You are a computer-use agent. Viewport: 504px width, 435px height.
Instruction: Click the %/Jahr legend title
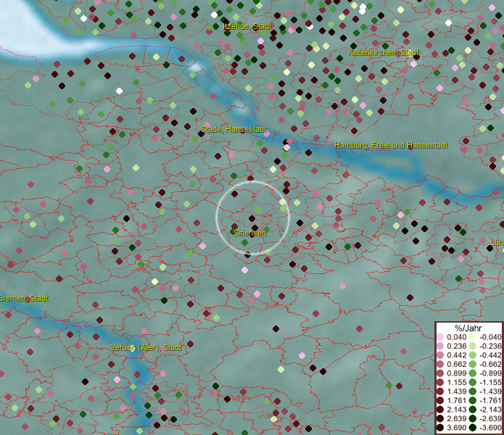click(x=468, y=328)
